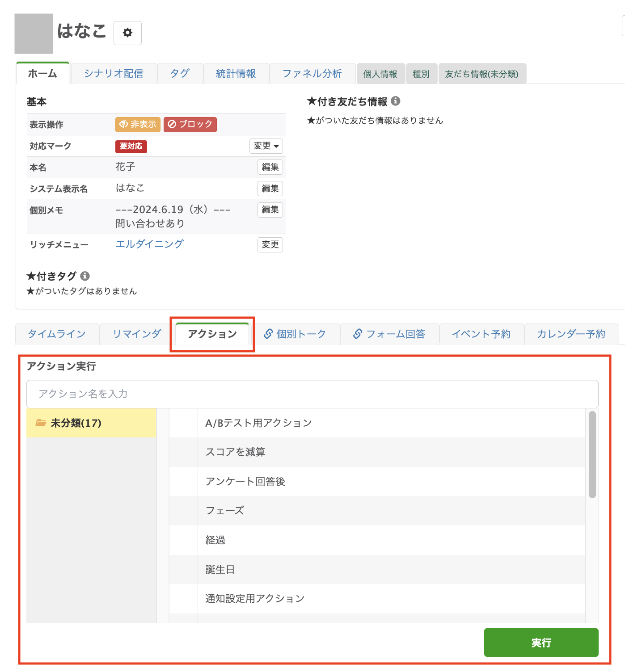Click the folder icon on 未分類(17)
Image resolution: width=625 pixels, height=672 pixels.
41,423
